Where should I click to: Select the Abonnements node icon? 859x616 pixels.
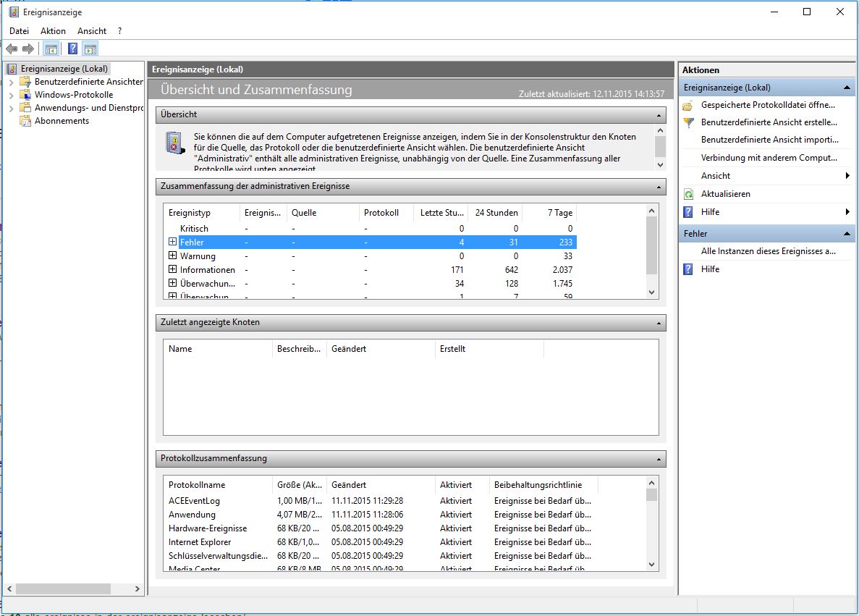click(25, 121)
